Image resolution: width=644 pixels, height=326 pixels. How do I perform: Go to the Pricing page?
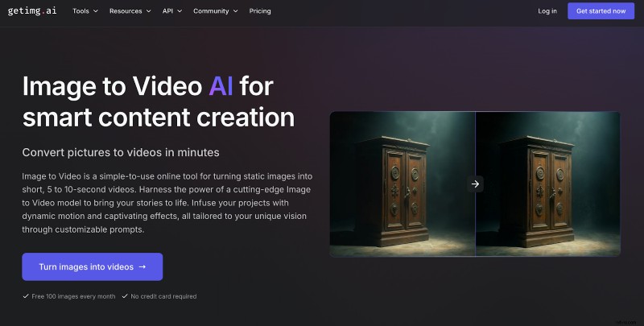pos(260,11)
